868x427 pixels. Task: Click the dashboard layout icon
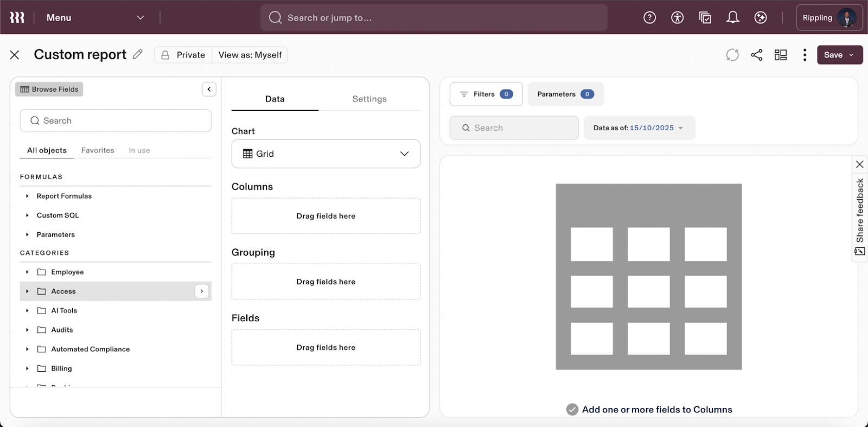coord(781,55)
